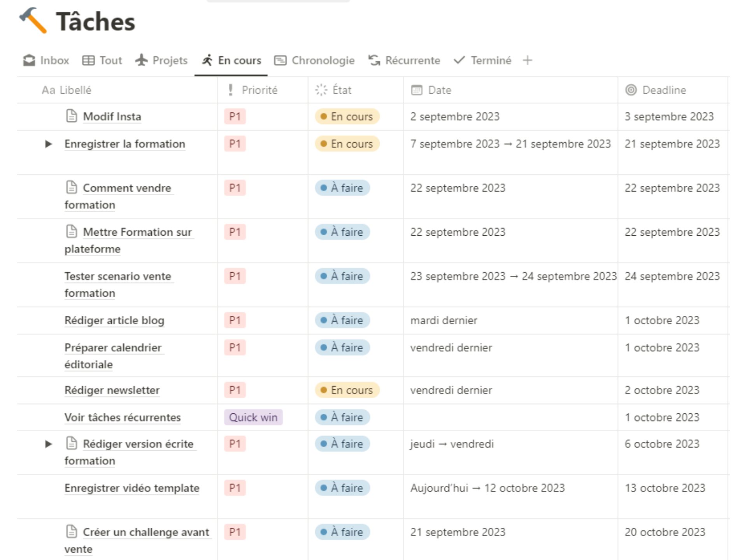Open the Rédiger newsletter task page
The height and width of the screenshot is (560, 747).
click(112, 390)
